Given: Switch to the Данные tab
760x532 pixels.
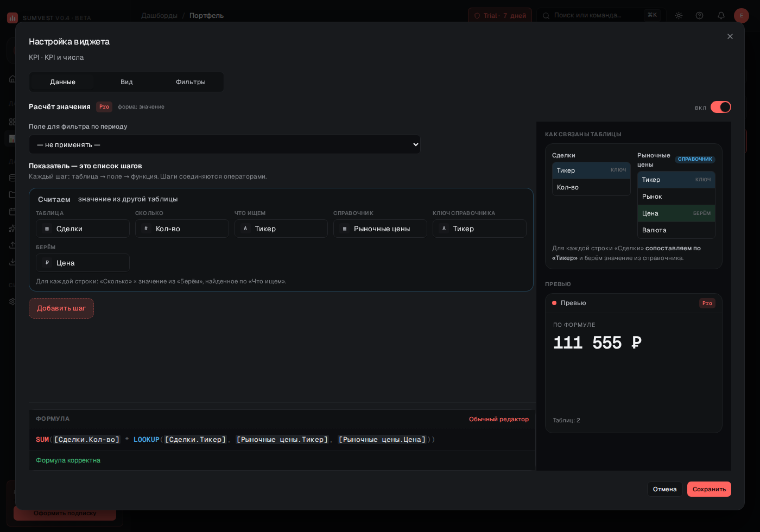Looking at the screenshot, I should (x=63, y=82).
